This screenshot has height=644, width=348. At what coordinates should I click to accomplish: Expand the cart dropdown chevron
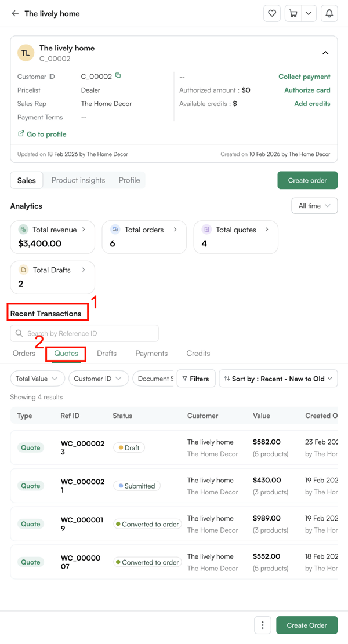click(309, 13)
